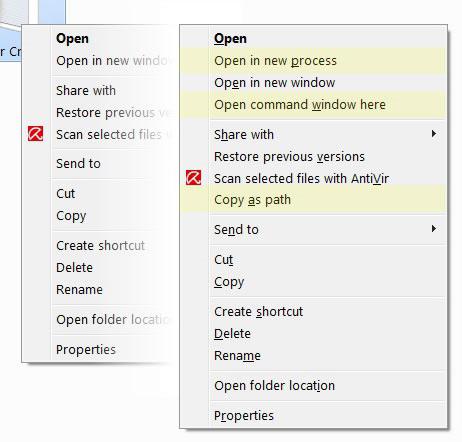
Task: Choose Restore previous versions in right menu
Action: [x=313, y=157]
